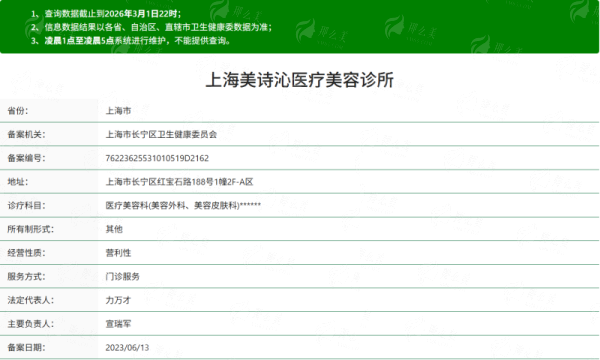Select legal representative name 力万才
This screenshot has height=360, width=600.
[x=118, y=300]
